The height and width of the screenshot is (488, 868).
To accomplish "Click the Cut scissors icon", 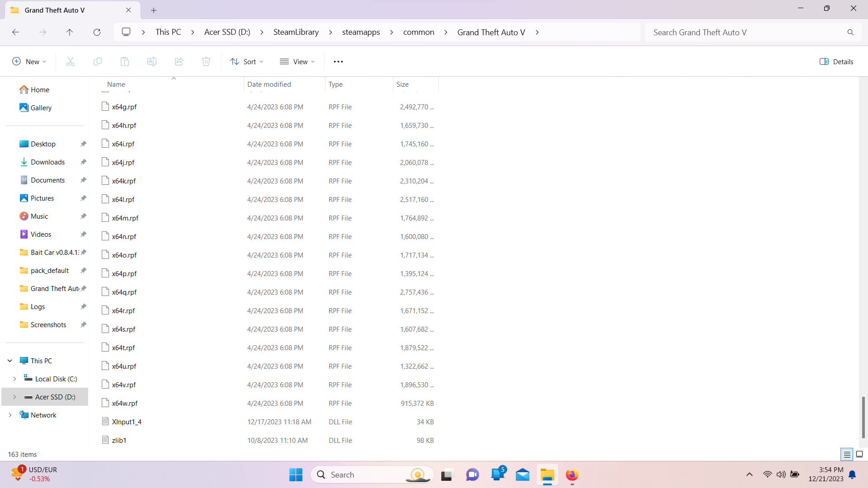I will click(71, 61).
